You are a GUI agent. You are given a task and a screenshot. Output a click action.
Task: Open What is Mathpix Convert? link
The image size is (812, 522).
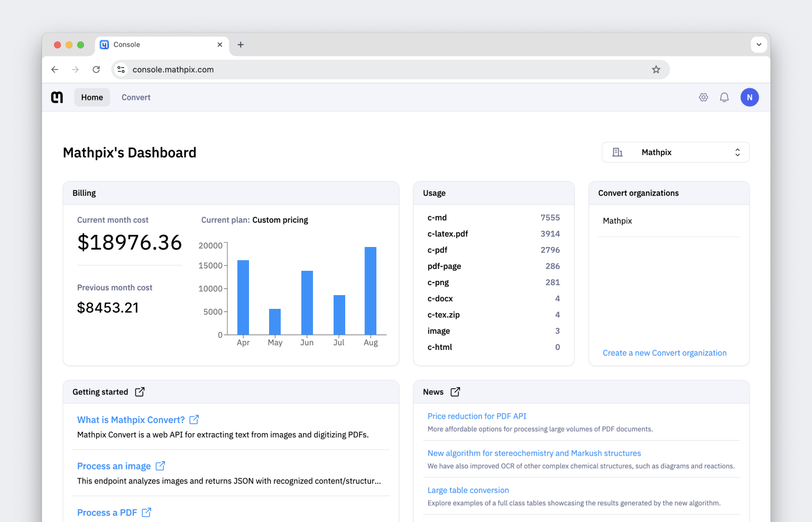point(131,420)
